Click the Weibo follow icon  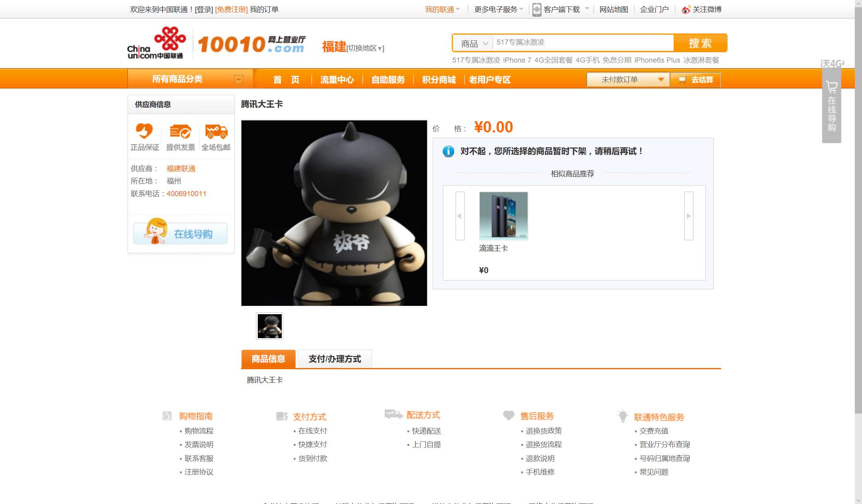tap(686, 10)
